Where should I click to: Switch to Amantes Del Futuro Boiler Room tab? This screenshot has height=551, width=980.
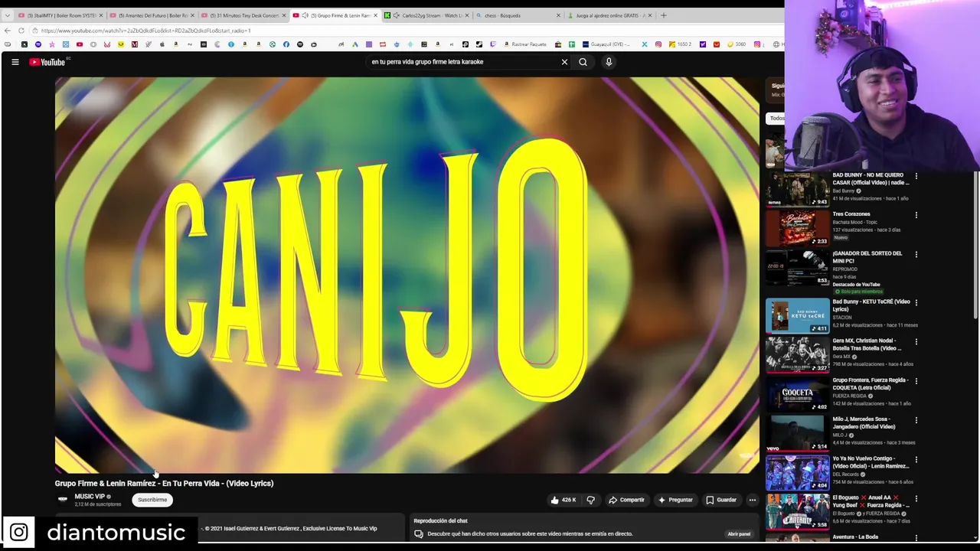(x=151, y=15)
